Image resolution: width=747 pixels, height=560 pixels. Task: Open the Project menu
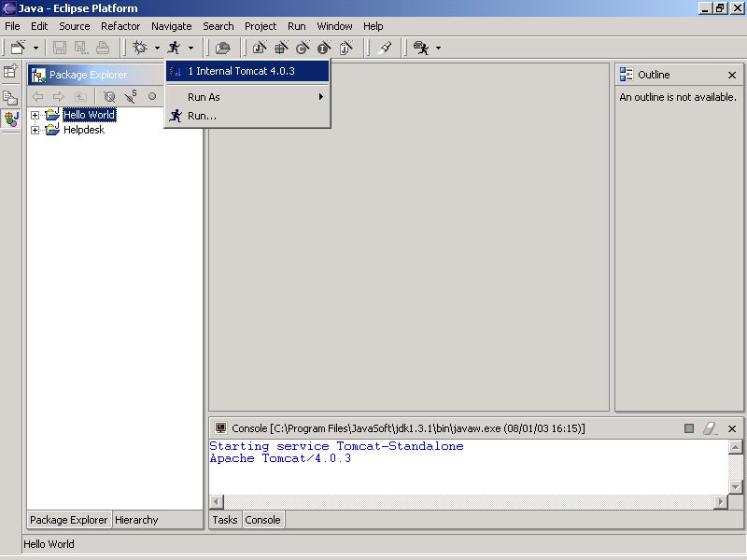click(x=261, y=26)
